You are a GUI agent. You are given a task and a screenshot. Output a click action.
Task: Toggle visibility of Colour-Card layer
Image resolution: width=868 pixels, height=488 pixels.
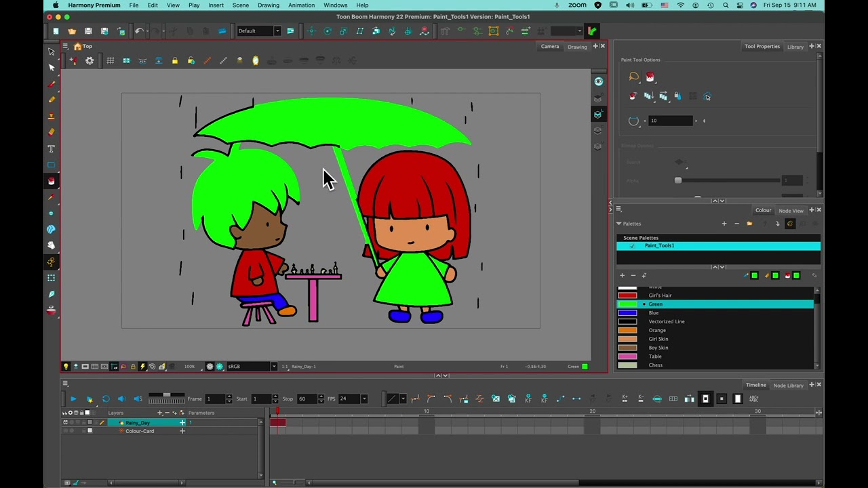click(66, 431)
